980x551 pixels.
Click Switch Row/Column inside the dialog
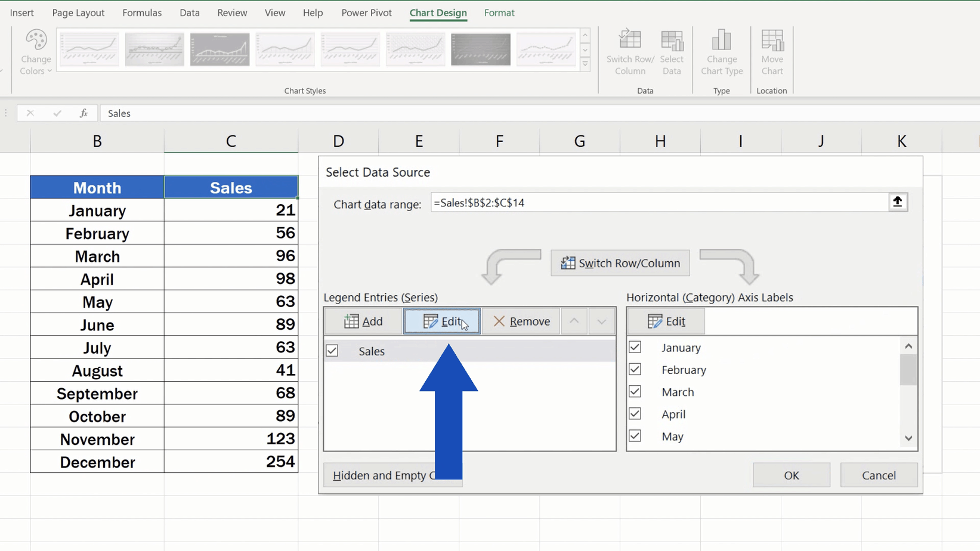tap(620, 263)
